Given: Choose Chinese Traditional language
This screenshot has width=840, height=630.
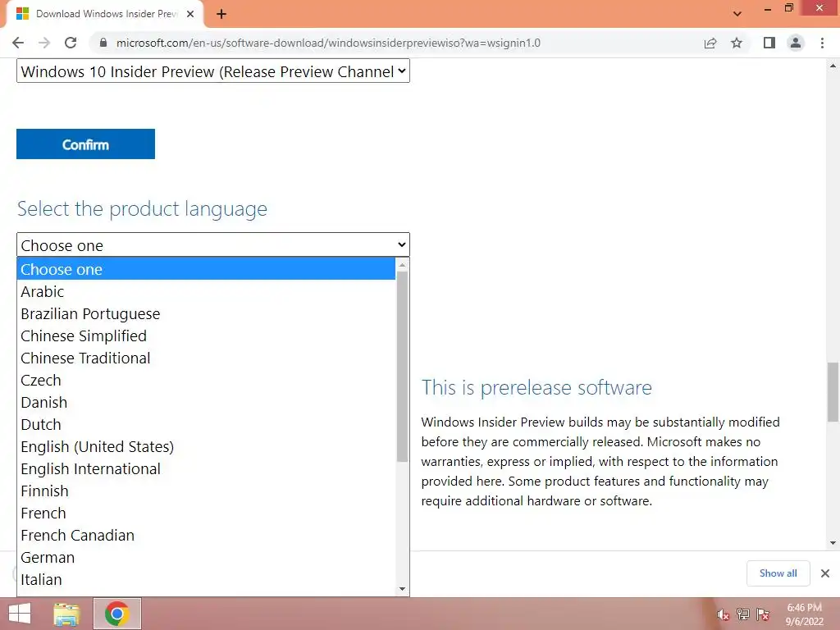Looking at the screenshot, I should point(206,358).
